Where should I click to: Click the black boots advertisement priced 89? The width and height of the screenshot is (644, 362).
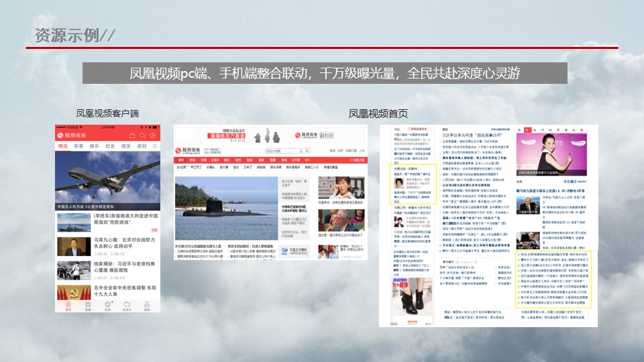412,301
